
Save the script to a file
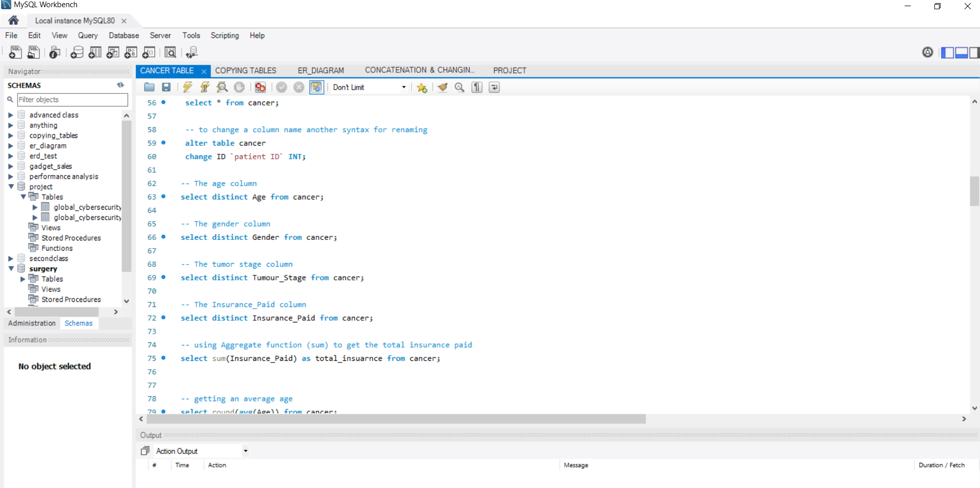click(x=166, y=87)
